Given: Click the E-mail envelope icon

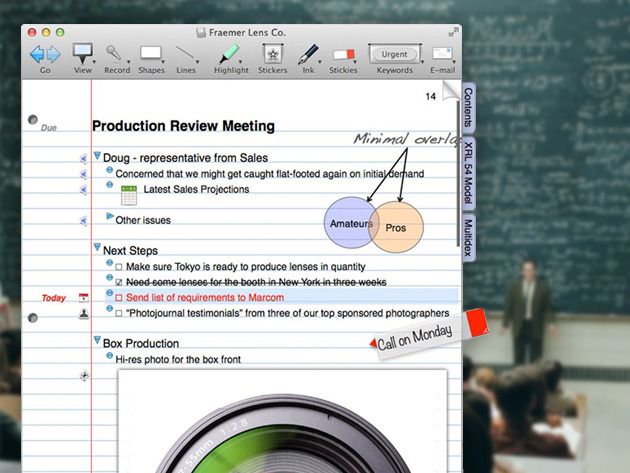Looking at the screenshot, I should (442, 53).
